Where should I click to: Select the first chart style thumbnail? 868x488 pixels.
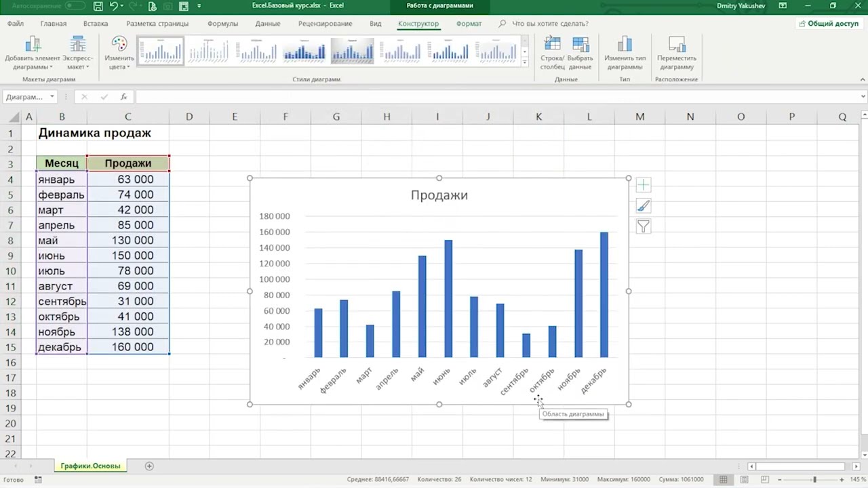pos(161,51)
